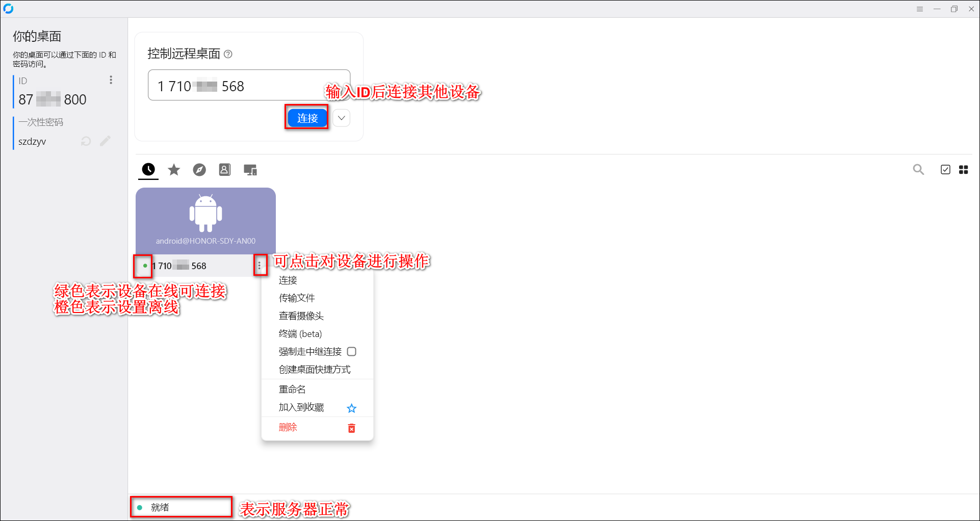Screen dimensions: 980x521
Task: Toggle force relay connection checkbox
Action: click(351, 352)
